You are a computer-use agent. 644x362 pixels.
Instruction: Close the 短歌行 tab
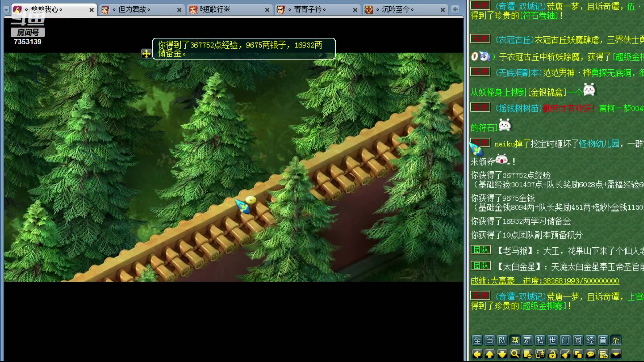pos(267,10)
